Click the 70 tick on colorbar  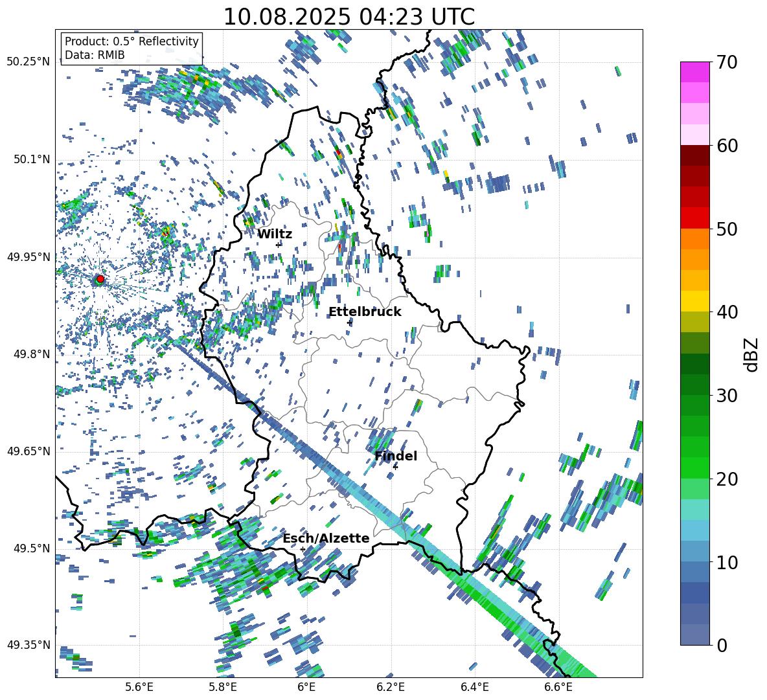(727, 62)
